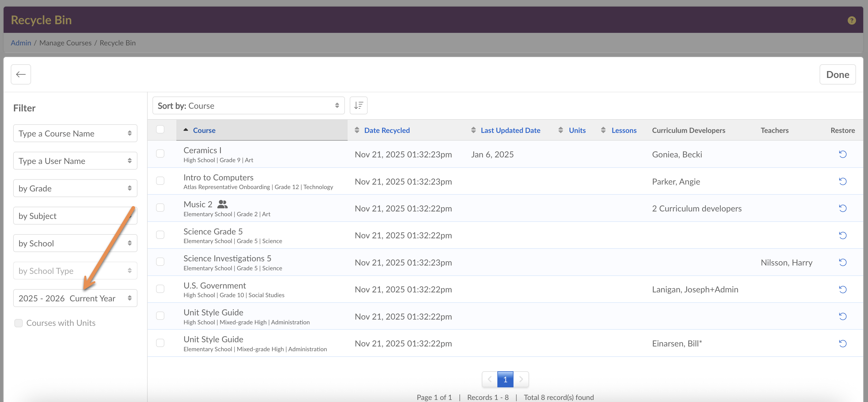Open the 2025 - 2026 year dropdown
Viewport: 868px width, 402px height.
(75, 298)
